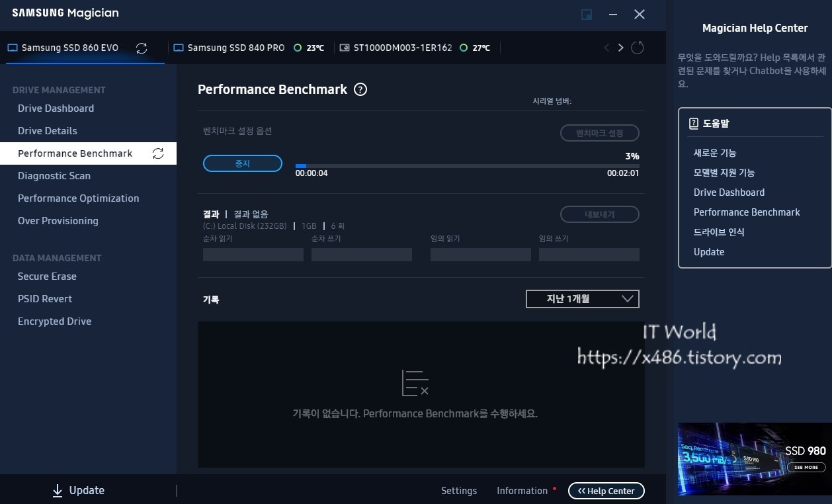The width and height of the screenshot is (832, 504).
Task: Open Encrypted Drive in sidebar
Action: tap(55, 321)
